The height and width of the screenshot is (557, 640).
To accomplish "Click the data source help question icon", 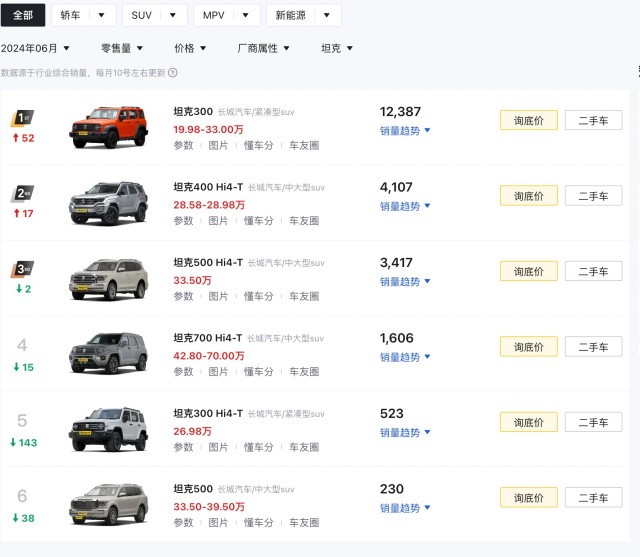I will 173,73.
